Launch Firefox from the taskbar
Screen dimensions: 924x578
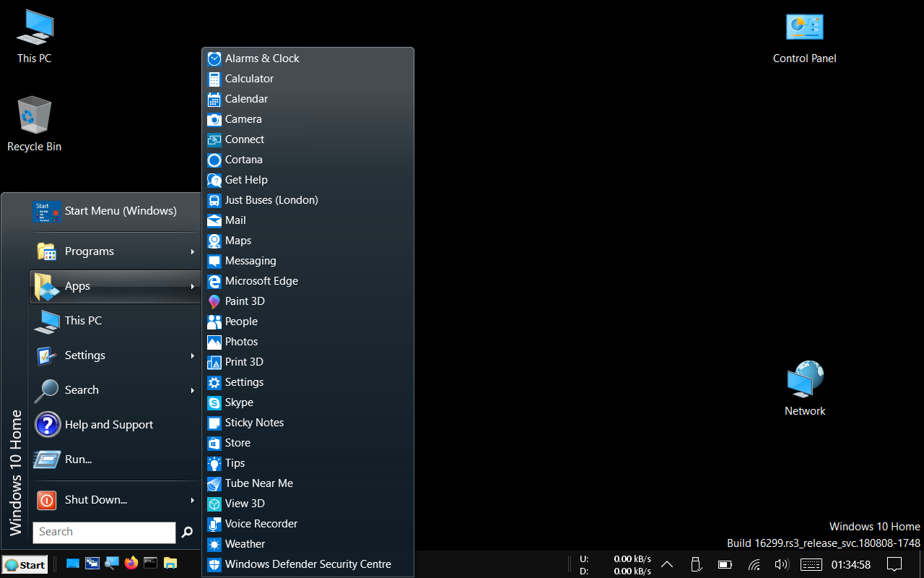131,564
